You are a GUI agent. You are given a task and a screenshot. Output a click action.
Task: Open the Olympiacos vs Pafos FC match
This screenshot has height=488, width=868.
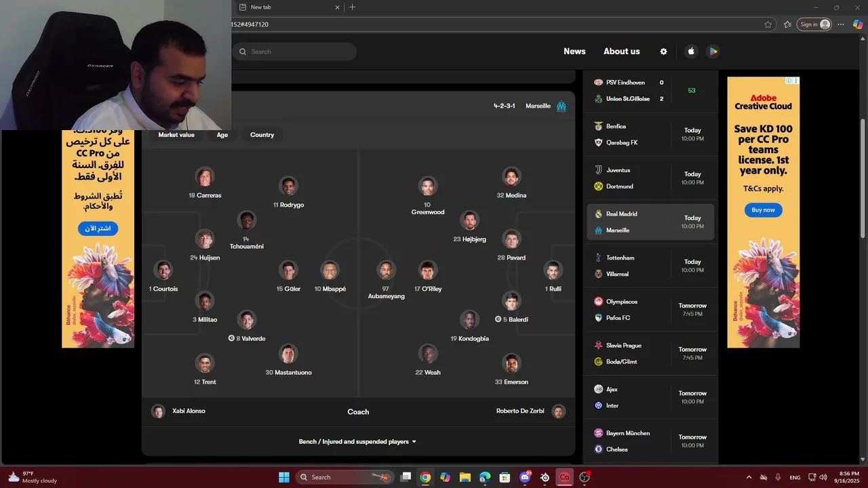pos(650,310)
